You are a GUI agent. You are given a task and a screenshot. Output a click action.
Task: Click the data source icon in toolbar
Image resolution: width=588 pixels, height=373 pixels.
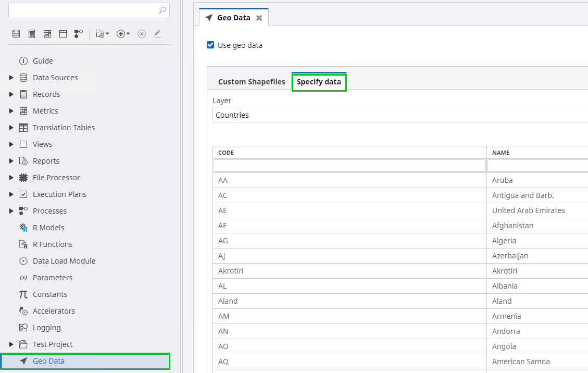pos(16,34)
